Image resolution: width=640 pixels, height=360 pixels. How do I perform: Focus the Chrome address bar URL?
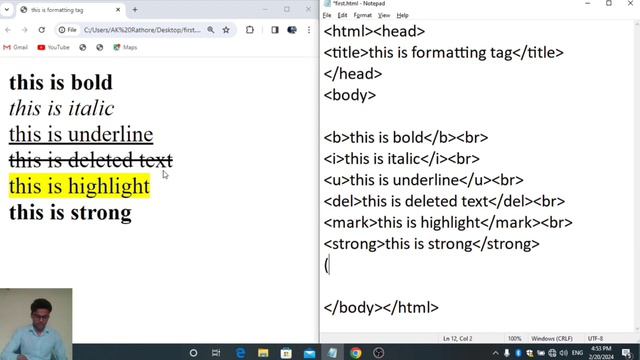pos(142,30)
